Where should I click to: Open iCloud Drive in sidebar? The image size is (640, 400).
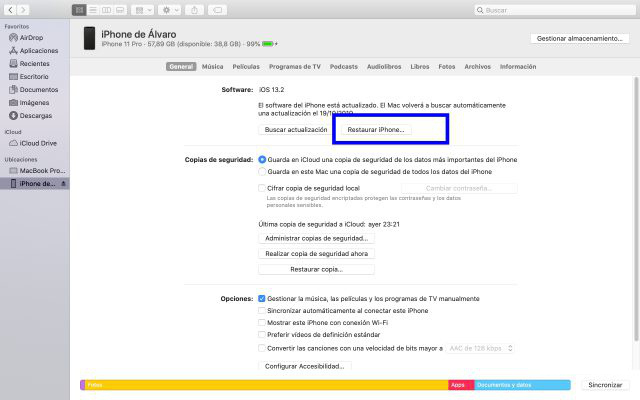[38, 143]
